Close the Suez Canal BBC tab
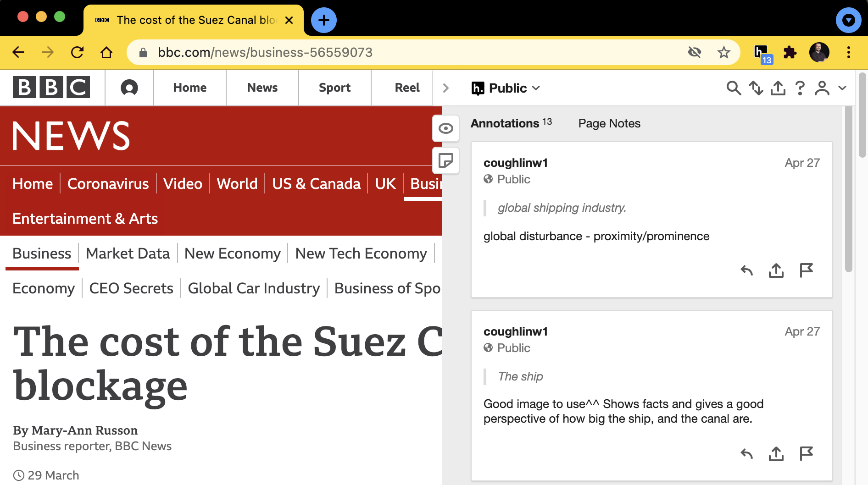 pyautogui.click(x=289, y=20)
